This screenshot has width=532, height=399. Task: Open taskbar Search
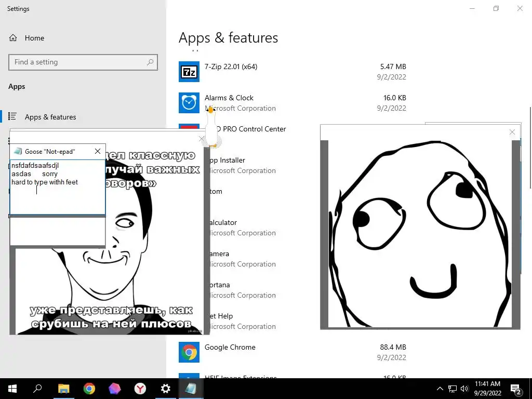pos(37,389)
